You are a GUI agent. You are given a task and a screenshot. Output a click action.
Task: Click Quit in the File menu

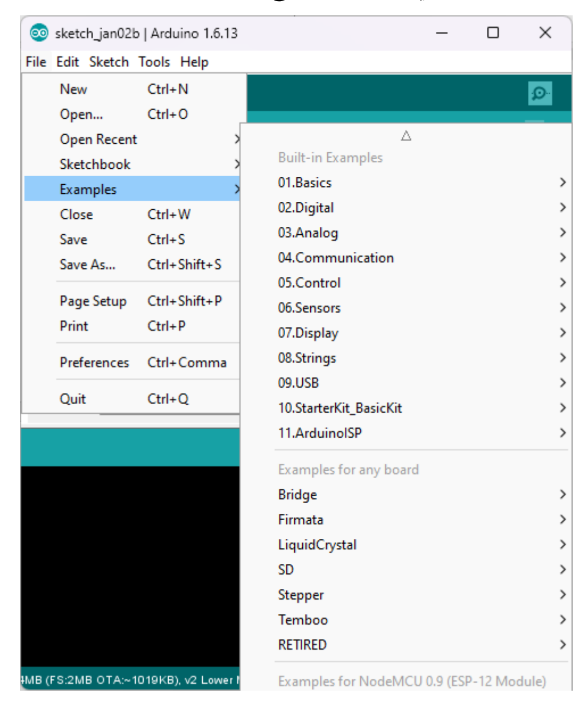pos(73,398)
